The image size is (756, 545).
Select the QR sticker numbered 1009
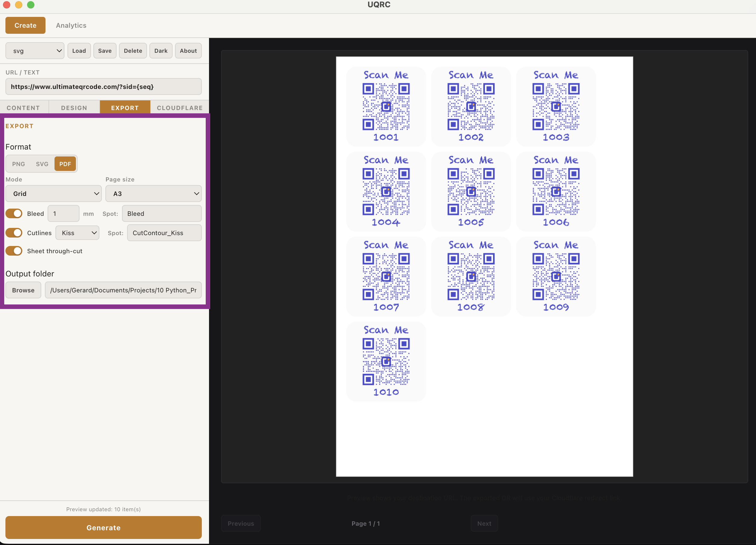tap(556, 276)
